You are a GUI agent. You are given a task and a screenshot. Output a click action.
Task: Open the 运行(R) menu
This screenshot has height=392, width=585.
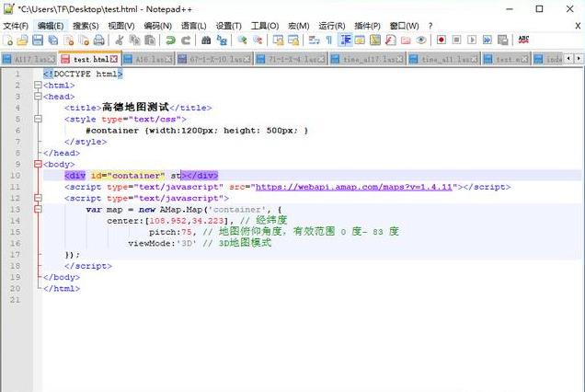(332, 26)
